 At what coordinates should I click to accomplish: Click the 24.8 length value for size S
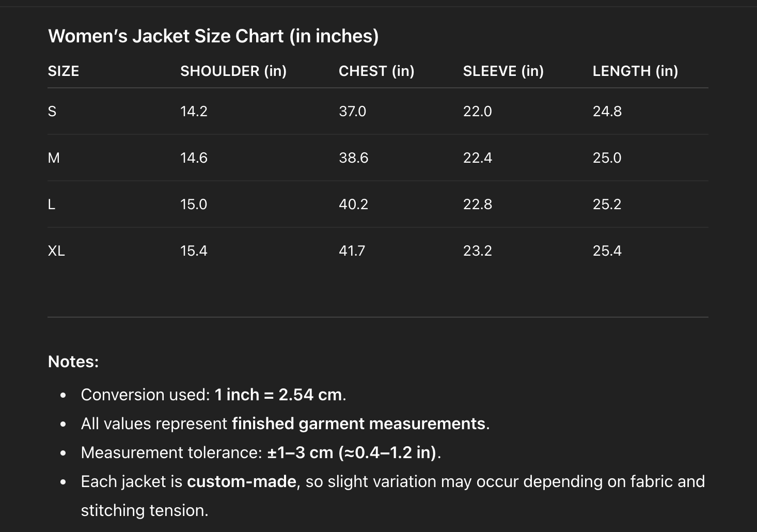pyautogui.click(x=607, y=112)
